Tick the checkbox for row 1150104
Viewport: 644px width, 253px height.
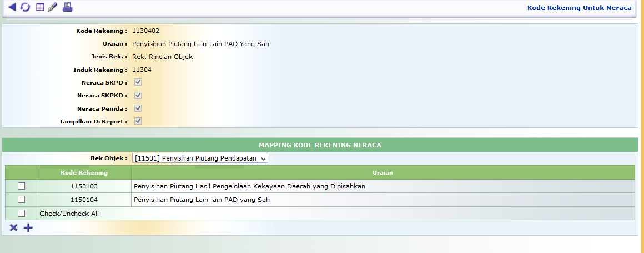pyautogui.click(x=21, y=200)
